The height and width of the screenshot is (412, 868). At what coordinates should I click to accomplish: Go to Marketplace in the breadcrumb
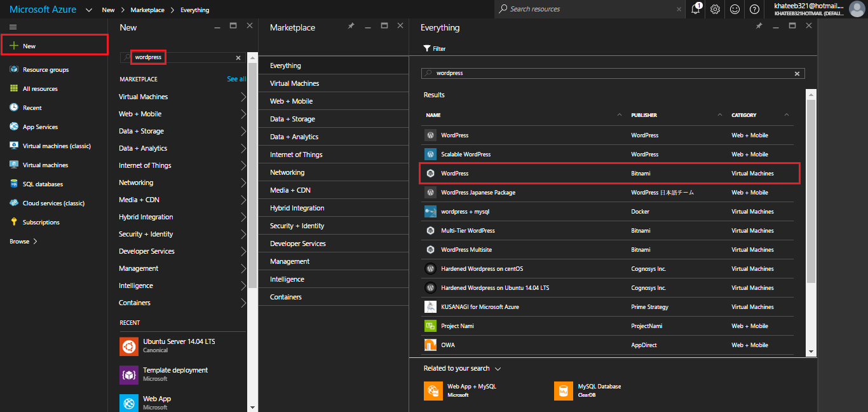pyautogui.click(x=147, y=10)
